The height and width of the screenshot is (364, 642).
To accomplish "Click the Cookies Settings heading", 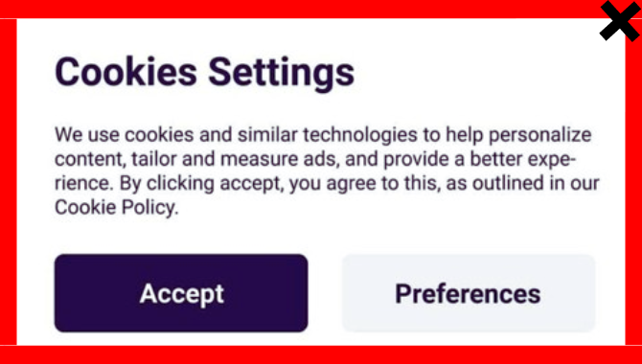I will pyautogui.click(x=204, y=72).
